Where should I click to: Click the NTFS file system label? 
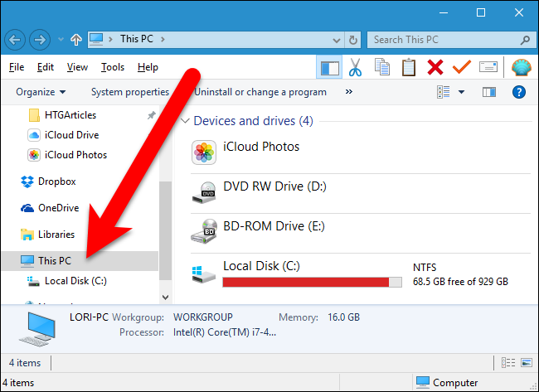pos(425,268)
